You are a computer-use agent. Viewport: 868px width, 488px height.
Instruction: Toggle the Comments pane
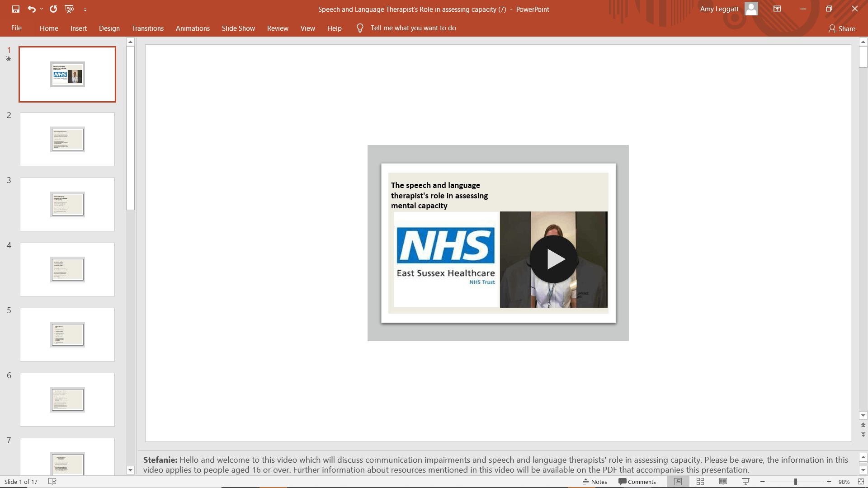coord(637,482)
